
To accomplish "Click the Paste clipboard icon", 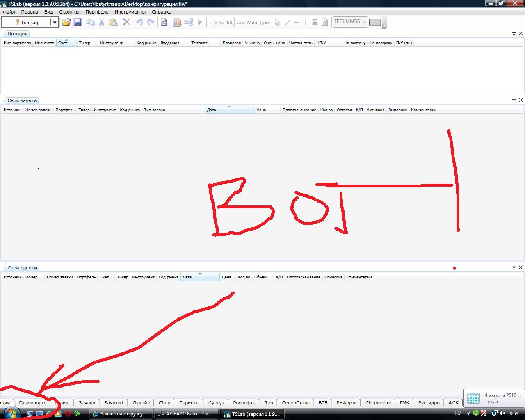I will (113, 22).
